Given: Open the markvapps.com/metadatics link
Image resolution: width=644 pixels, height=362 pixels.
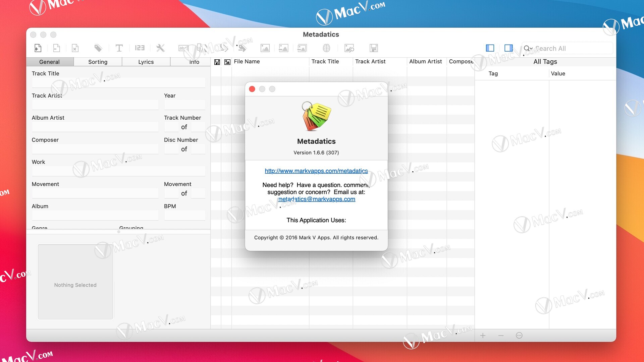Looking at the screenshot, I should (x=316, y=171).
